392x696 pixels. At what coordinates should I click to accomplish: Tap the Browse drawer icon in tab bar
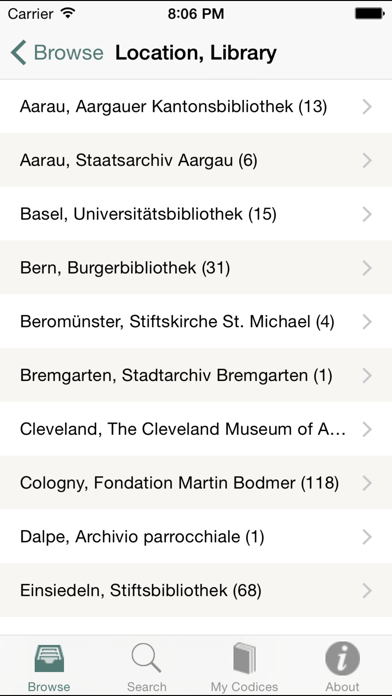click(x=49, y=660)
